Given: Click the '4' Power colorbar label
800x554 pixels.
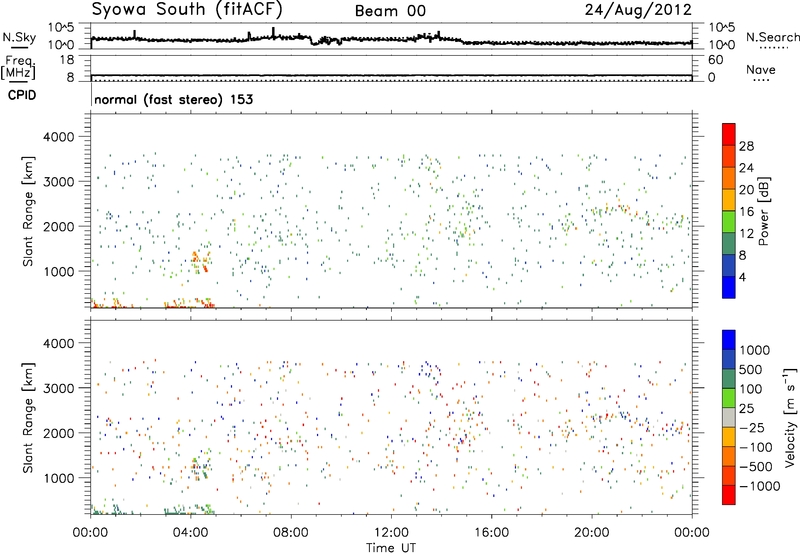Looking at the screenshot, I should point(743,278).
